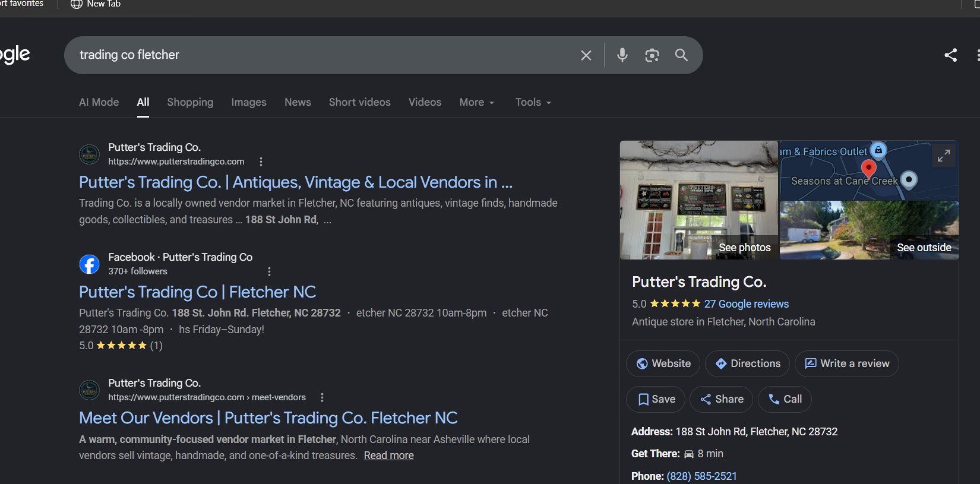
Task: Click the New Tab globe icon
Action: [x=76, y=4]
